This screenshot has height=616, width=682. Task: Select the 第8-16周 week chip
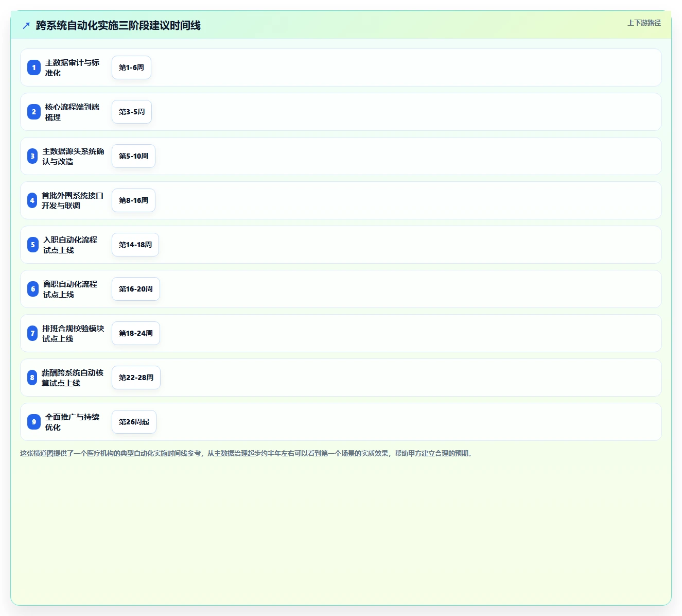(133, 200)
